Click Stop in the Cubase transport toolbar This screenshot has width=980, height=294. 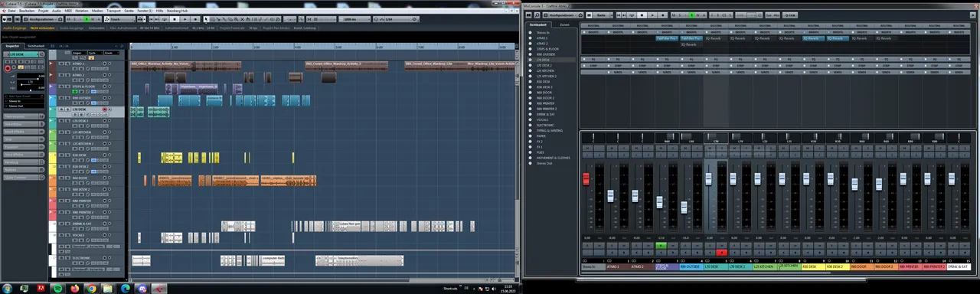point(175,19)
